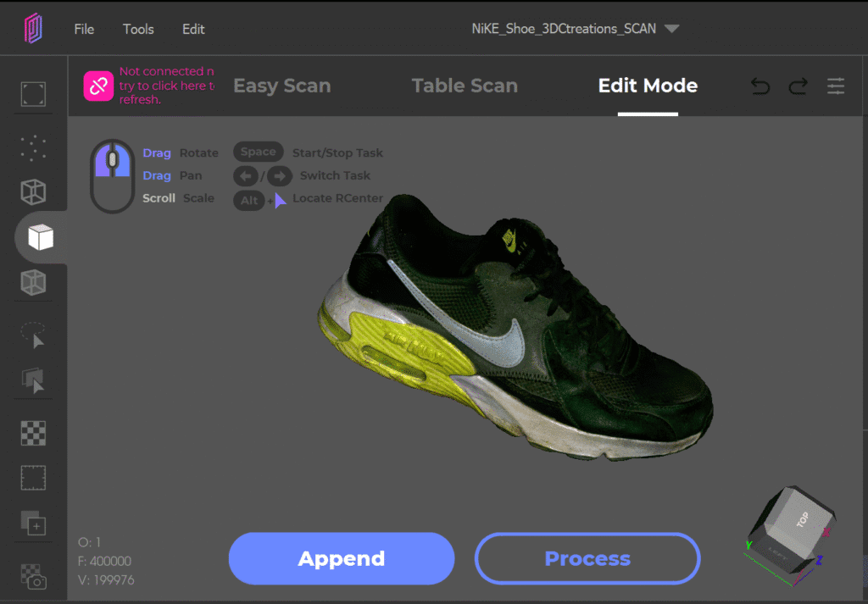Activate the dashed rectangle selection tool
Image resolution: width=868 pixels, height=604 pixels.
point(33,478)
